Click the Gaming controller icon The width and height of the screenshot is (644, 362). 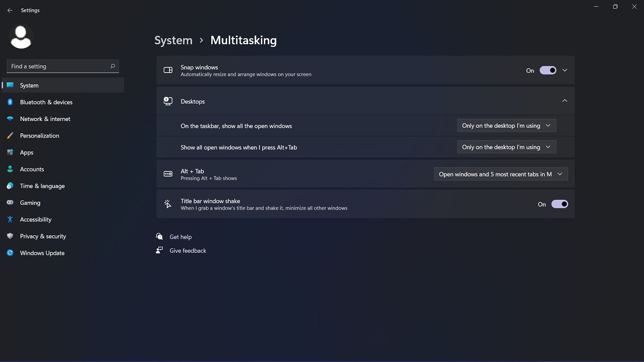pos(10,203)
